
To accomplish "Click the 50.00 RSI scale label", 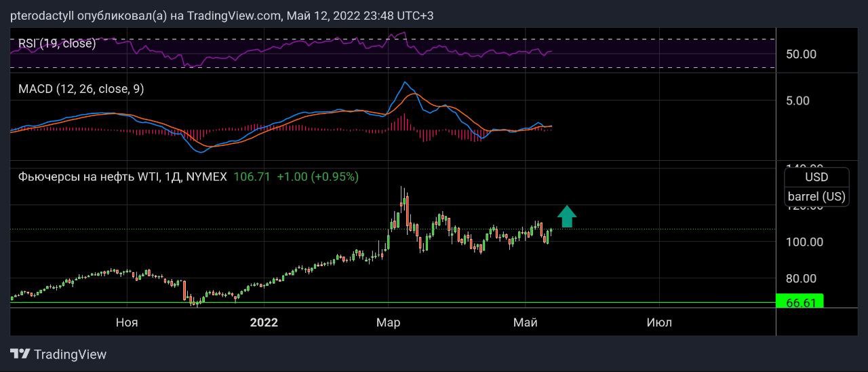I will click(801, 54).
